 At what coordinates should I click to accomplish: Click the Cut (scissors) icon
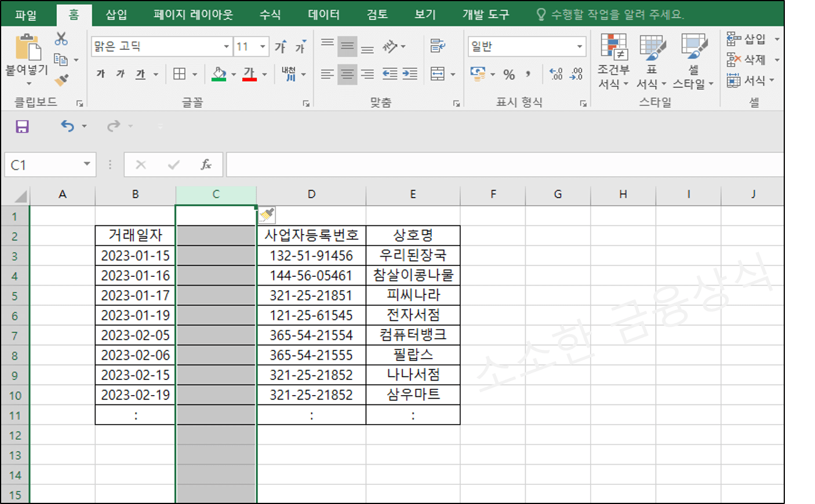click(61, 38)
